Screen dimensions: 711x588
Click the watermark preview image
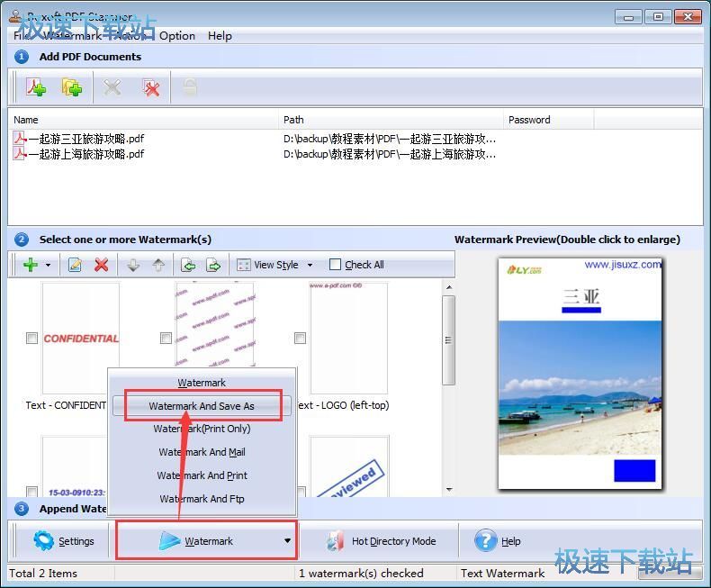(x=580, y=374)
